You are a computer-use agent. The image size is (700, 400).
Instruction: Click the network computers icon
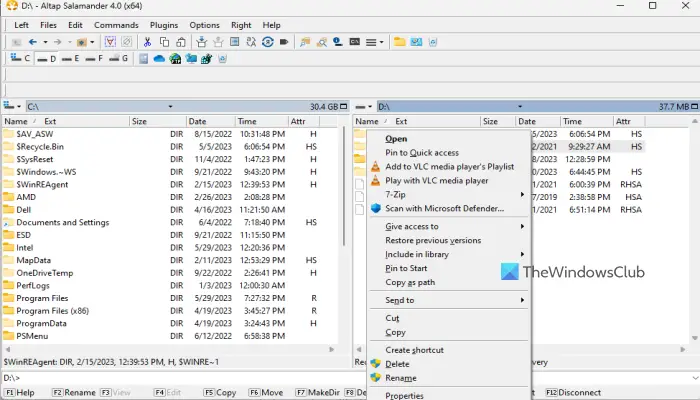pos(191,58)
